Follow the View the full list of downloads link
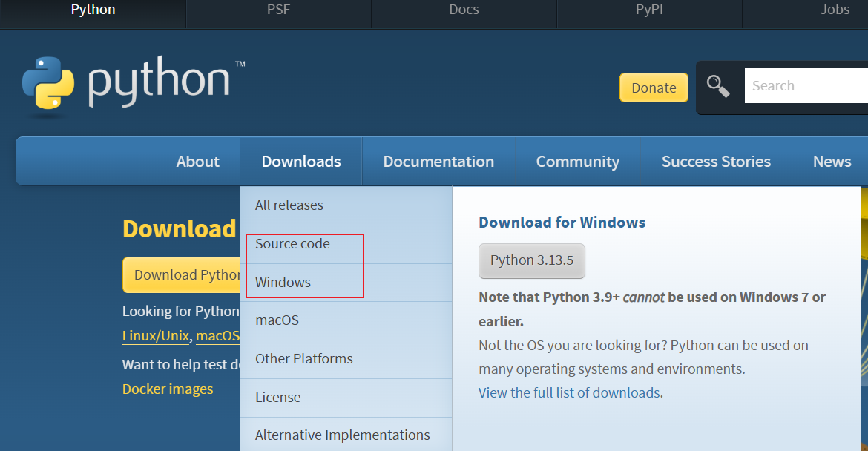 coord(569,393)
